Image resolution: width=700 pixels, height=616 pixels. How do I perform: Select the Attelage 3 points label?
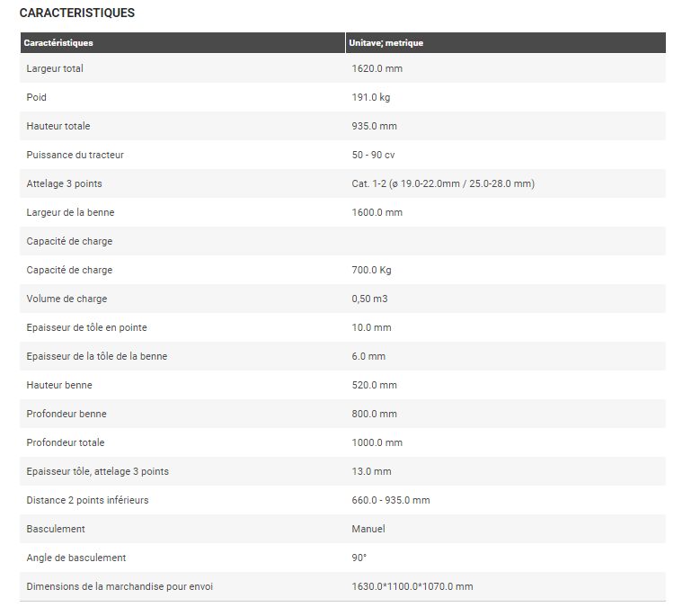point(64,183)
